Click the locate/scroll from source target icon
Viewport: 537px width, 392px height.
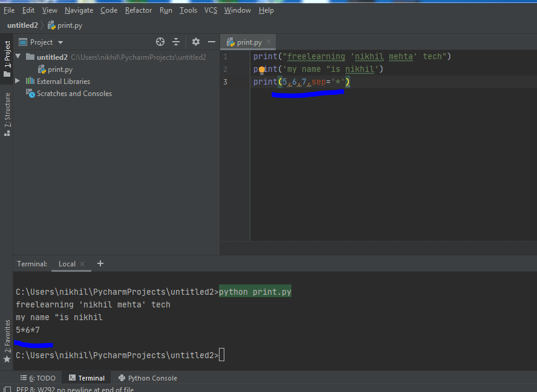click(x=160, y=42)
